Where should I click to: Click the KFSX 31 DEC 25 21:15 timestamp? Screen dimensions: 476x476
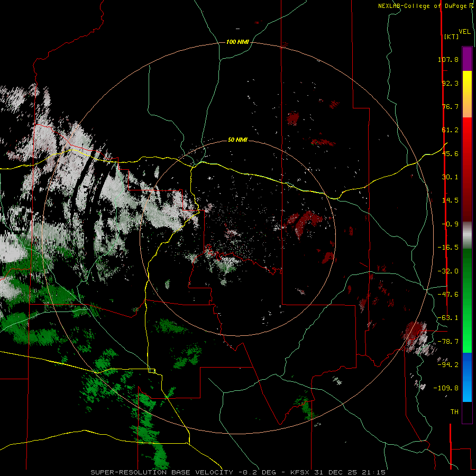[x=338, y=472]
